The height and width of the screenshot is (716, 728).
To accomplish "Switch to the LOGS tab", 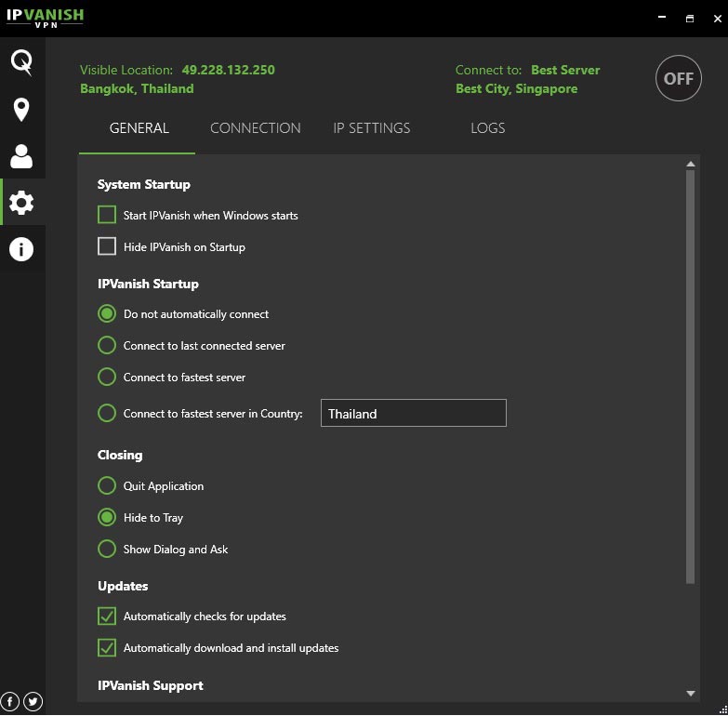I will coord(487,128).
